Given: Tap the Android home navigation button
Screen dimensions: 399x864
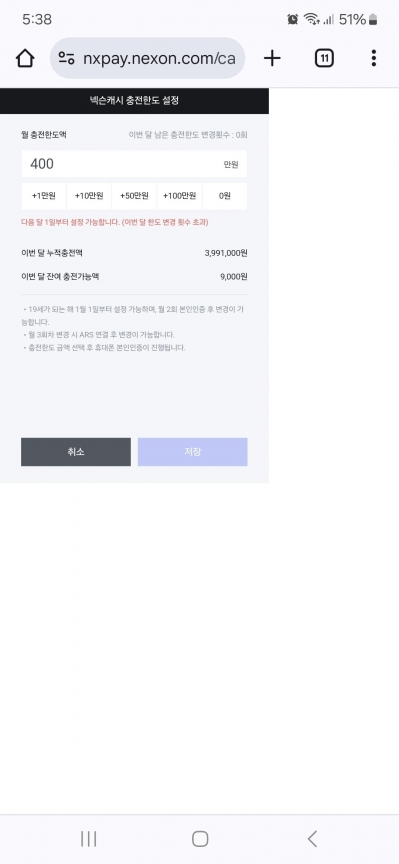Looking at the screenshot, I should point(200,839).
